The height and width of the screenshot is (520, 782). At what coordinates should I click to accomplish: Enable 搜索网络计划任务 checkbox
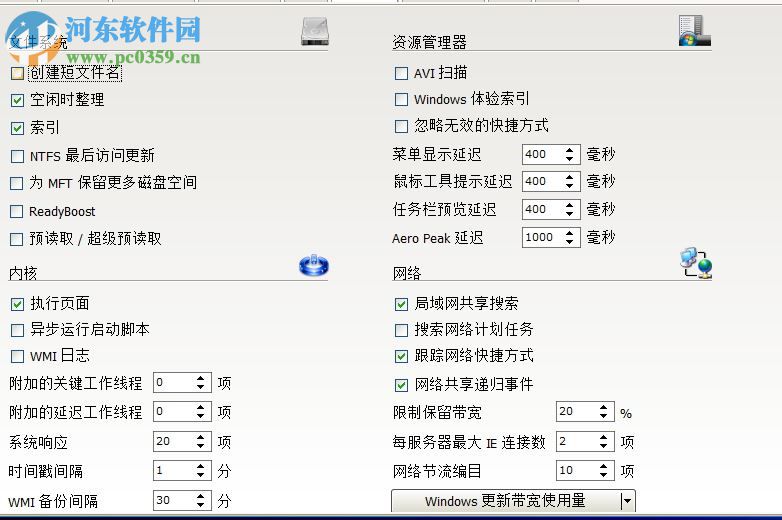401,330
